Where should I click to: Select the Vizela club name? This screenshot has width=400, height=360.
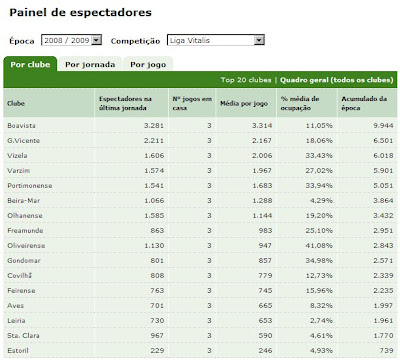[17, 156]
